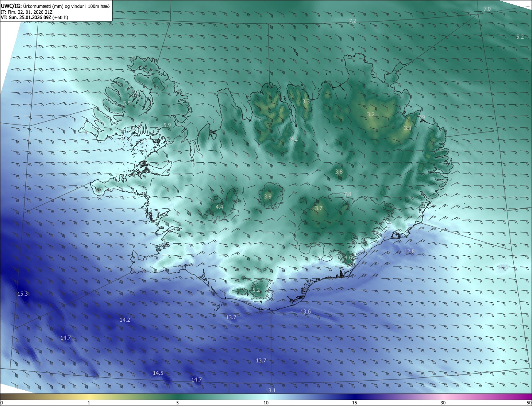
Task: Click the 8.2 value label
Action: 294,139
